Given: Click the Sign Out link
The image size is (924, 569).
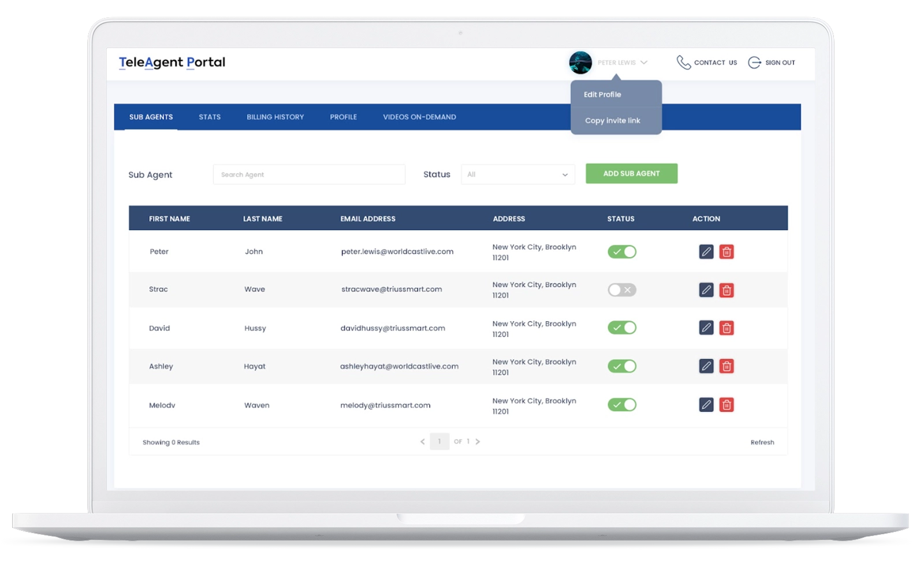Looking at the screenshot, I should pyautogui.click(x=780, y=62).
